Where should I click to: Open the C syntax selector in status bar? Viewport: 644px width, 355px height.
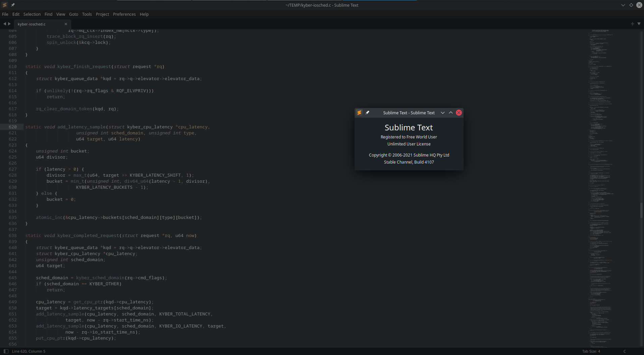pyautogui.click(x=625, y=351)
